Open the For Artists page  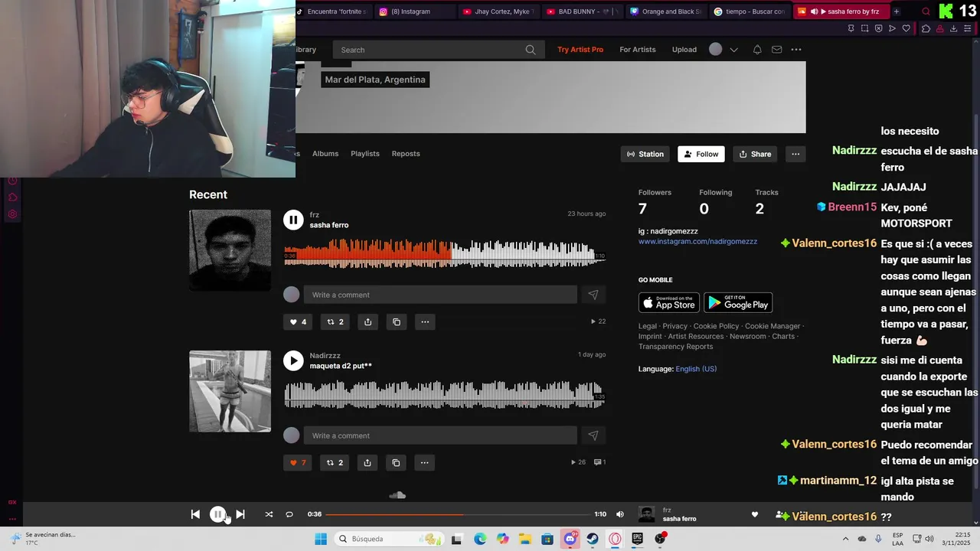click(x=638, y=50)
